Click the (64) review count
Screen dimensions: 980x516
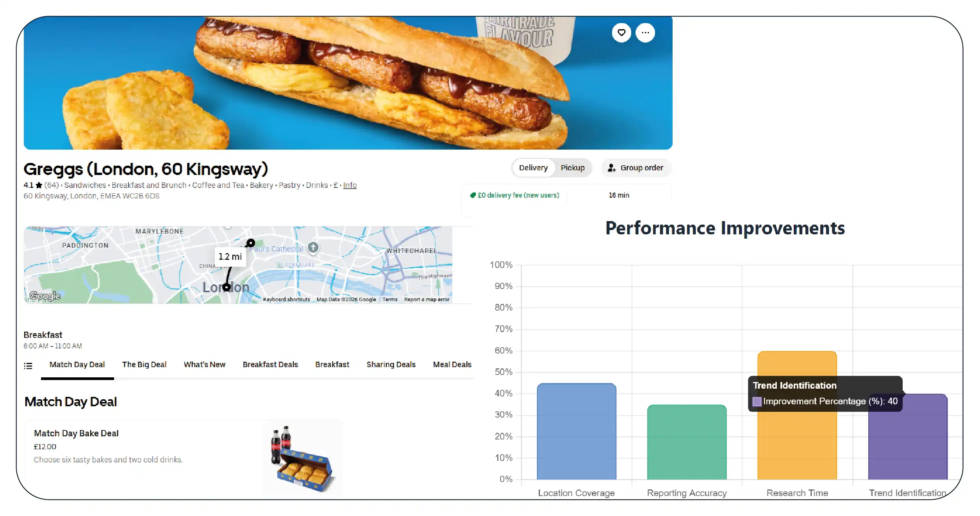click(51, 185)
